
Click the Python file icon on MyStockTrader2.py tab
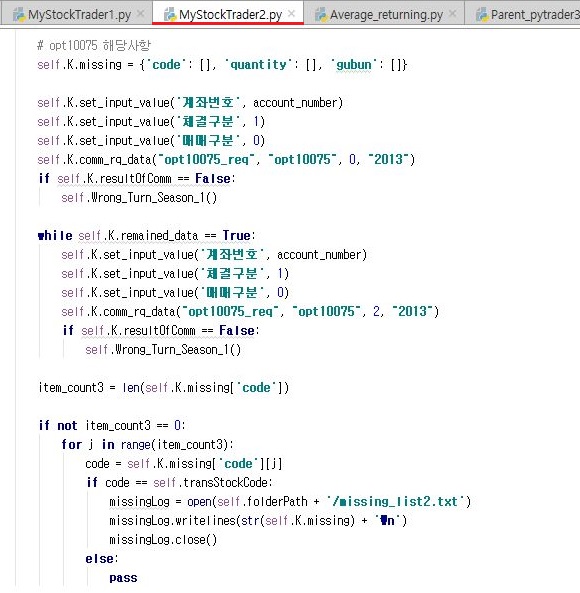pos(170,14)
